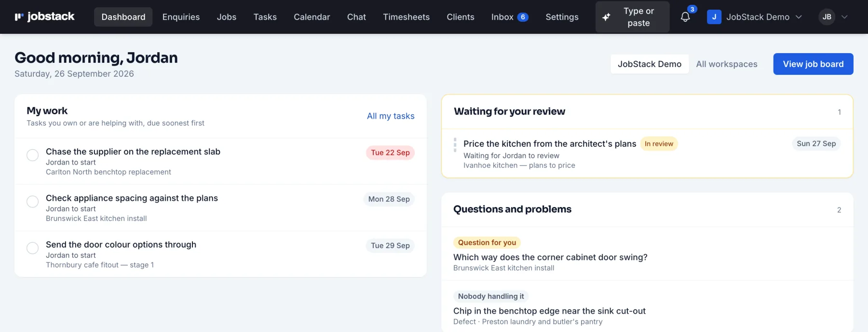Viewport: 868px width, 332px height.
Task: Mark Check appliance spacing task complete
Action: coord(32,201)
